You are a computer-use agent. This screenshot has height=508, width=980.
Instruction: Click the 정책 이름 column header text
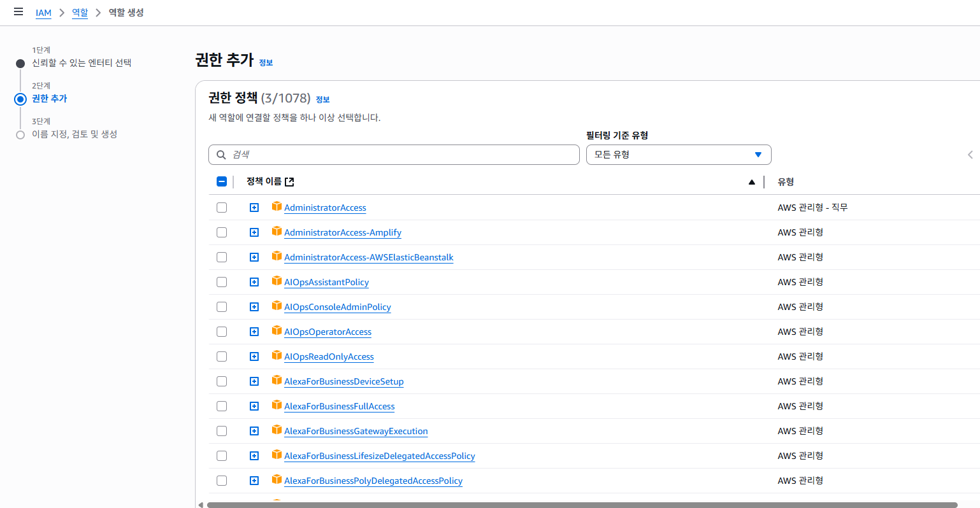[264, 181]
